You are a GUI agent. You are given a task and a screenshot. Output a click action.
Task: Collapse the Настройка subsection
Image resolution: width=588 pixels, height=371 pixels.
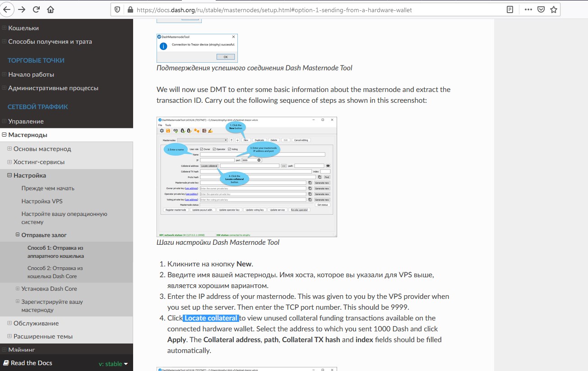9,175
